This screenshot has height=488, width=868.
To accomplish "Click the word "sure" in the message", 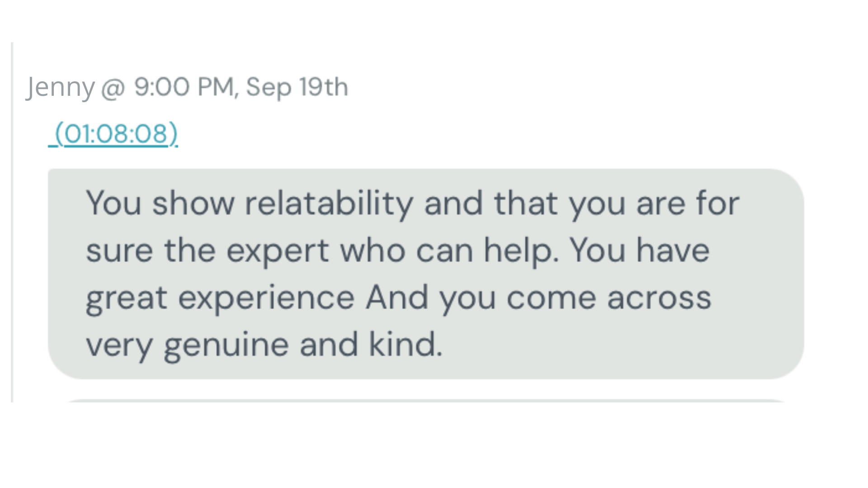I will (x=119, y=250).
